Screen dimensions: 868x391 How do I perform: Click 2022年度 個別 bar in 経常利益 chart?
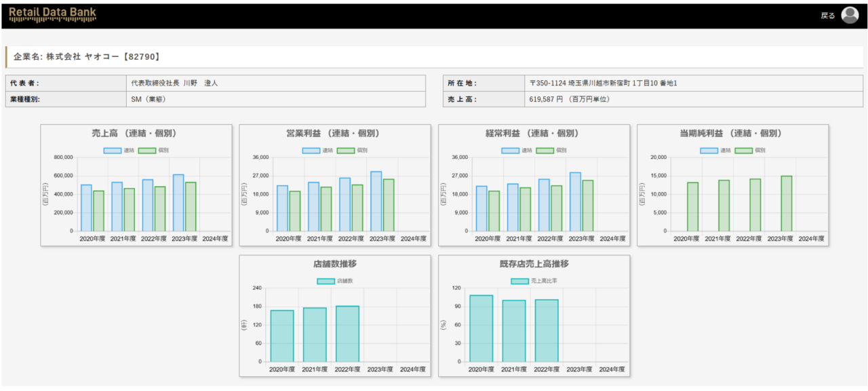coord(556,208)
